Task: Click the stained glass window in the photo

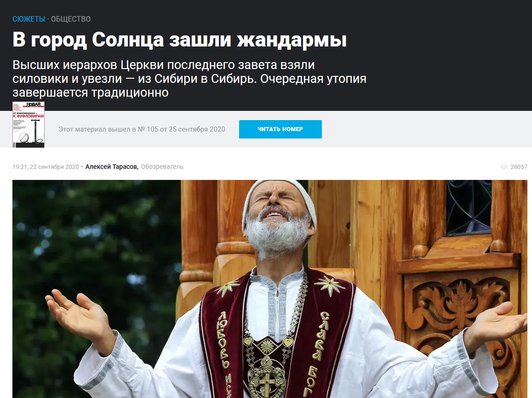Action: pos(469,207)
